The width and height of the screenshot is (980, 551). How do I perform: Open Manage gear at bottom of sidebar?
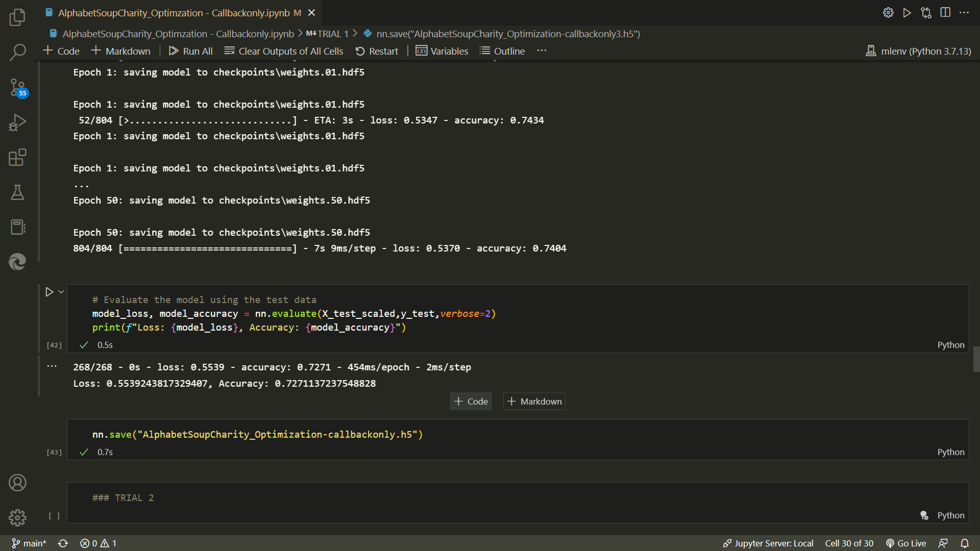(17, 517)
